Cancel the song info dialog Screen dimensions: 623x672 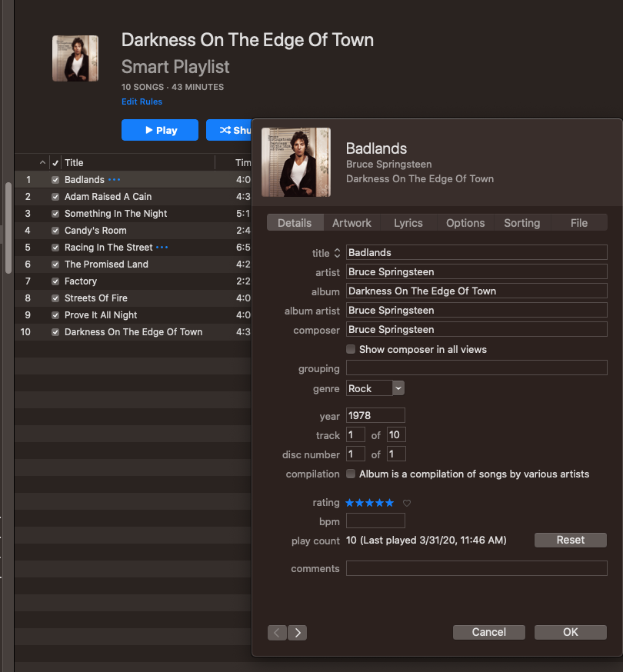point(489,632)
